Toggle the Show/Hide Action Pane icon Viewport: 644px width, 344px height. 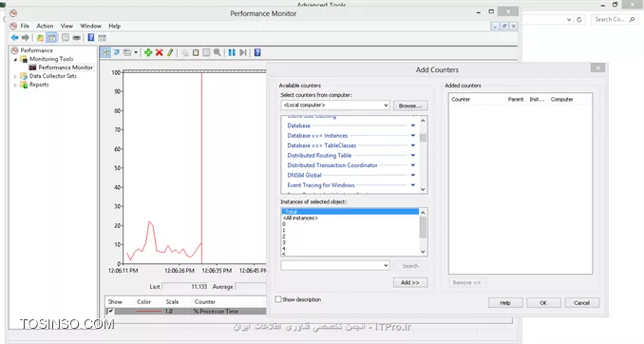pyautogui.click(x=102, y=38)
